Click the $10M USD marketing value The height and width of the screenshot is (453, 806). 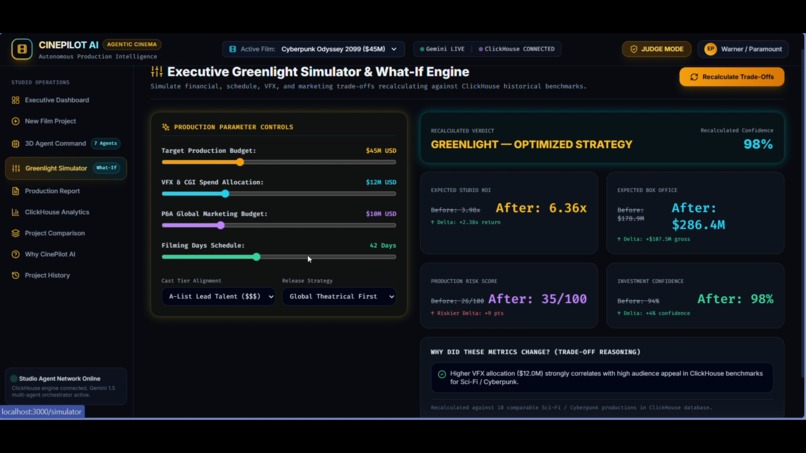click(x=381, y=214)
